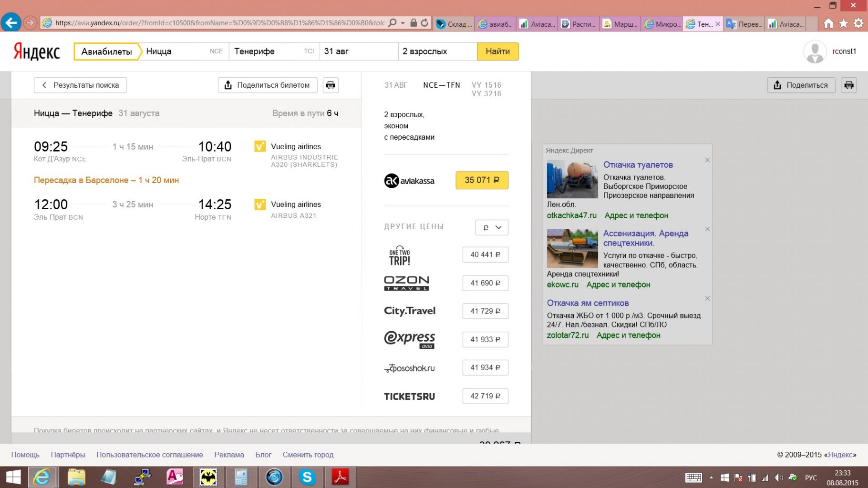868x488 pixels.
Task: Click the browser forward arrow button
Action: 30,23
